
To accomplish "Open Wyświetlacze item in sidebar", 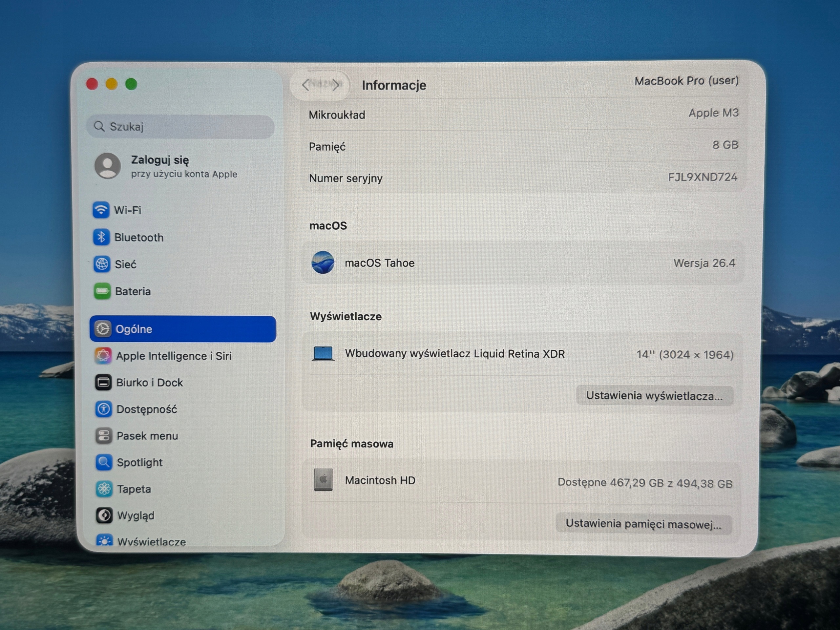I will point(141,541).
